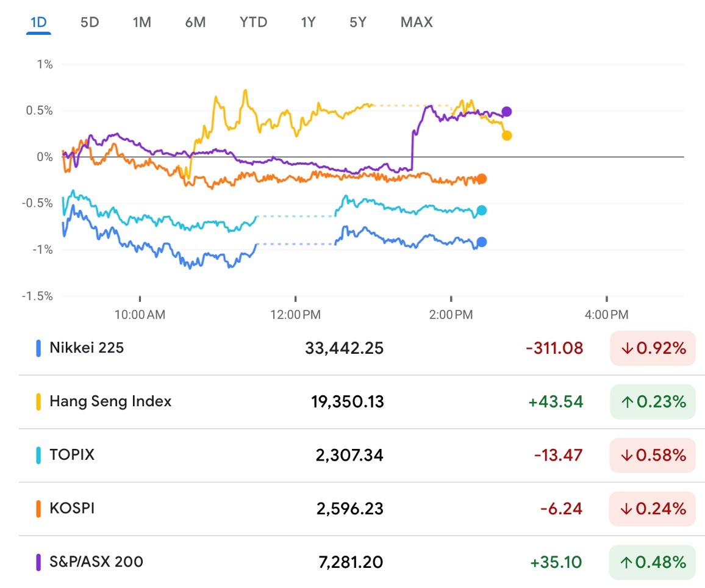Image resolution: width=705 pixels, height=588 pixels.
Task: Click the purple S&P/ASX 200 chart endpoint dot
Action: pyautogui.click(x=507, y=112)
